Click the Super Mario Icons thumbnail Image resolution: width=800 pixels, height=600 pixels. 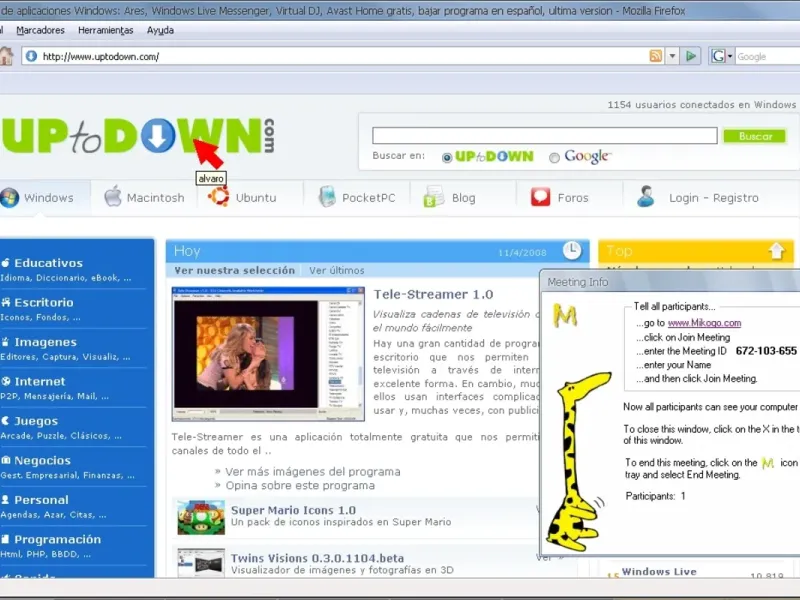coord(201,517)
